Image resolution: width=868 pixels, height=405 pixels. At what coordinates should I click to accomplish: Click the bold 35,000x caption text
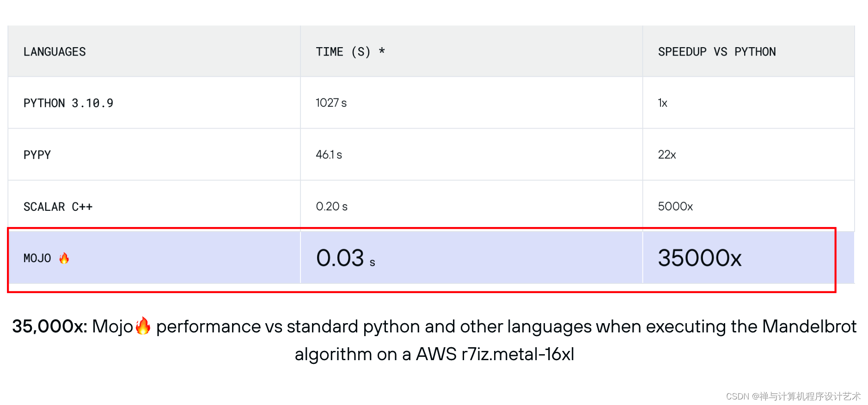coord(49,326)
